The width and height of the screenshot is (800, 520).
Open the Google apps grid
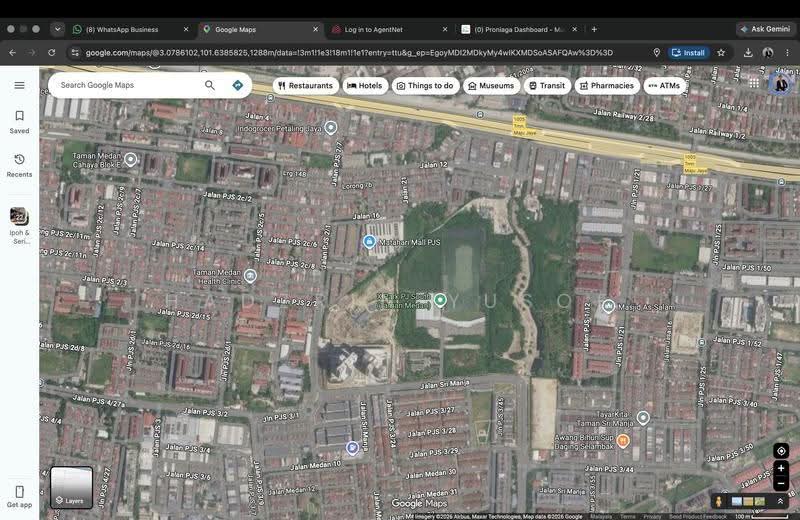point(754,83)
